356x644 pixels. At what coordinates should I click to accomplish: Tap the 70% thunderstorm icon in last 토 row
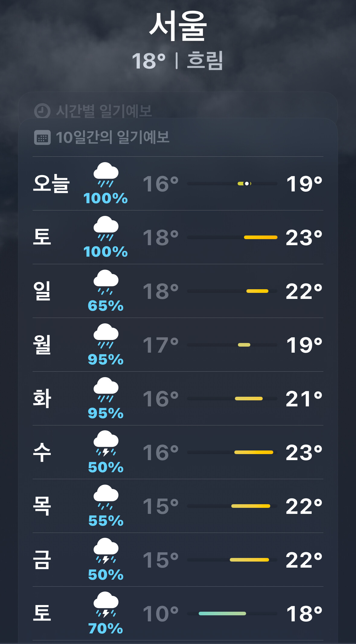(x=106, y=604)
